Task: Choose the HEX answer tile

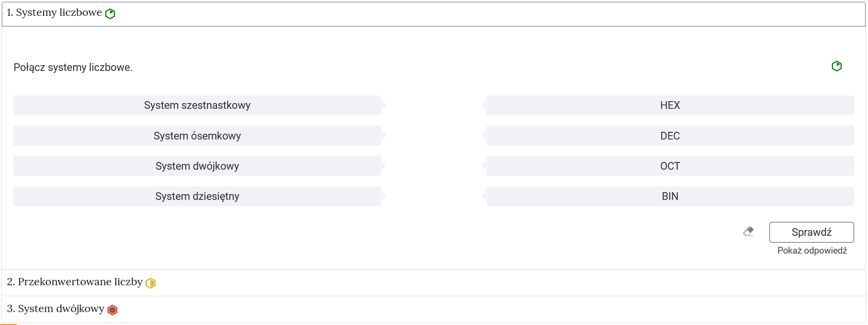Action: [669, 105]
